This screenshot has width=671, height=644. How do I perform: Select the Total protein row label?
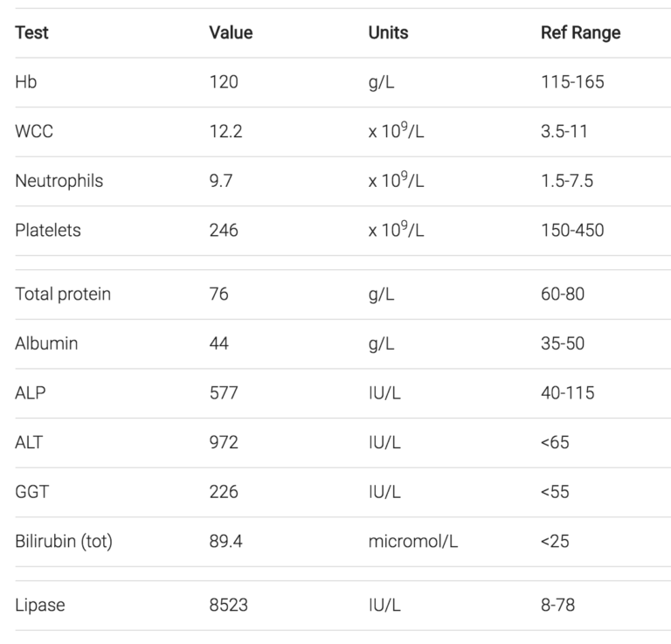[x=63, y=294]
